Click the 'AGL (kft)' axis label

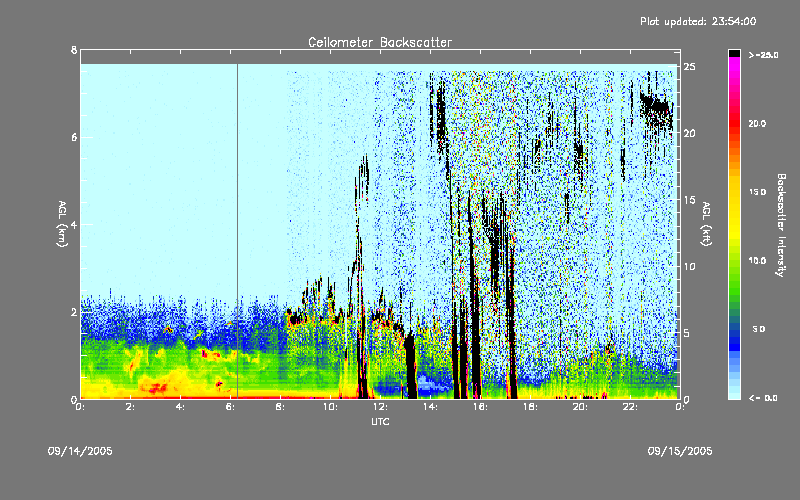(706, 224)
